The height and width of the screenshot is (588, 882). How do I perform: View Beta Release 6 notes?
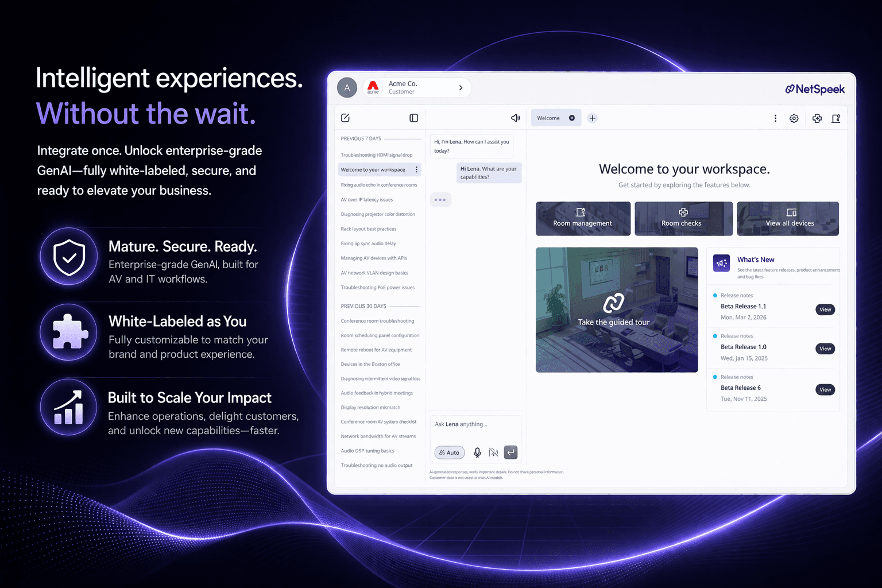(825, 389)
